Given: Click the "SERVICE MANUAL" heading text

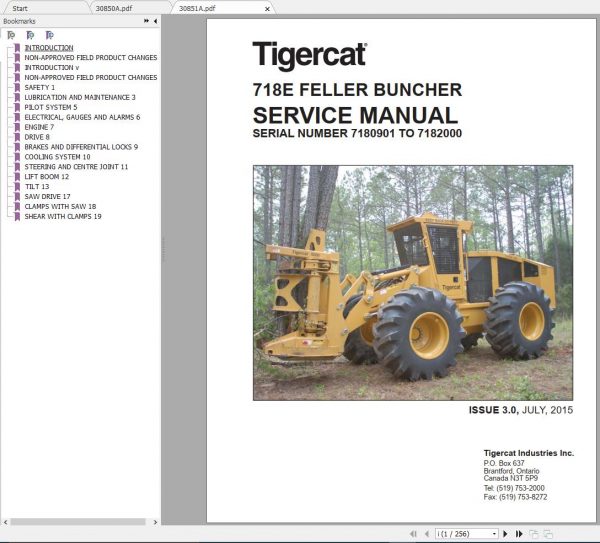Looking at the screenshot, I should [x=355, y=115].
